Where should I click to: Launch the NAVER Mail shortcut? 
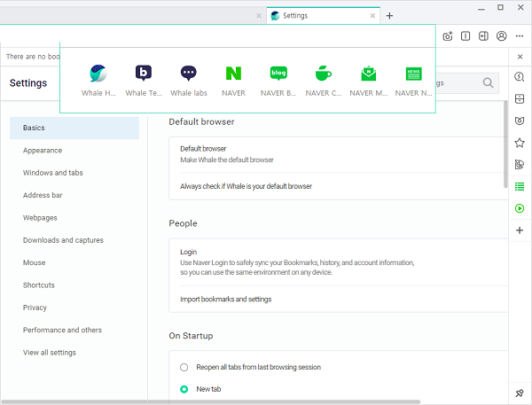[x=368, y=74]
